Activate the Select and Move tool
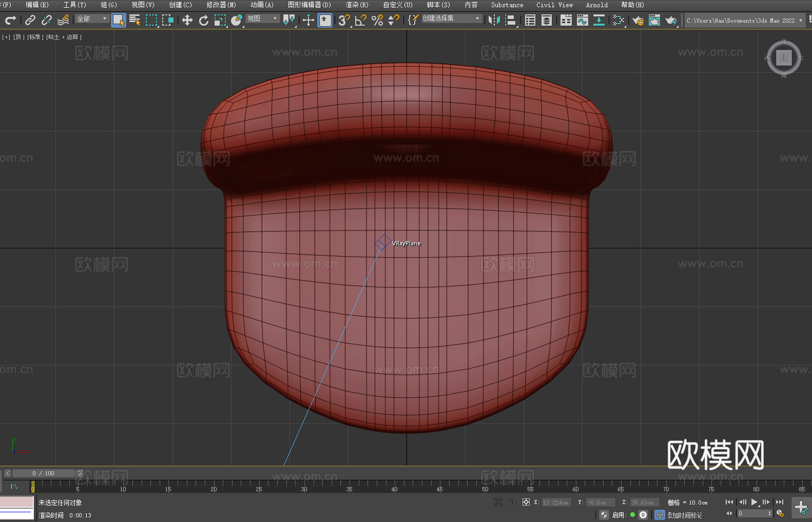Image resolution: width=812 pixels, height=522 pixels. [x=187, y=20]
